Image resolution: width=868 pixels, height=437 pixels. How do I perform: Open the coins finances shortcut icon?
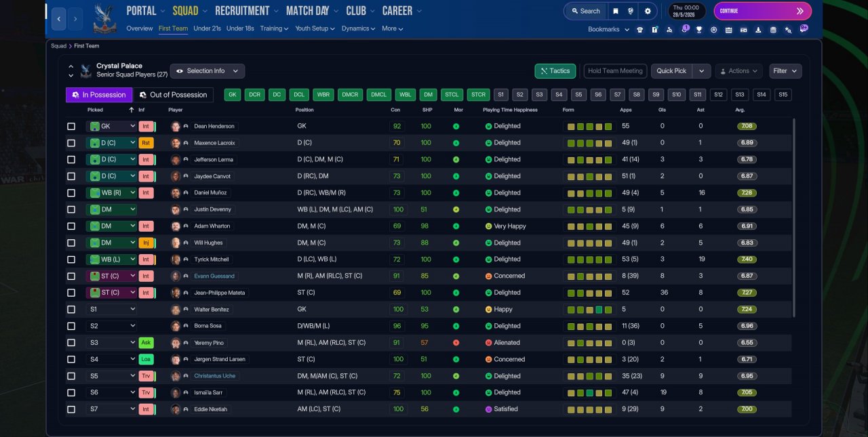click(773, 30)
